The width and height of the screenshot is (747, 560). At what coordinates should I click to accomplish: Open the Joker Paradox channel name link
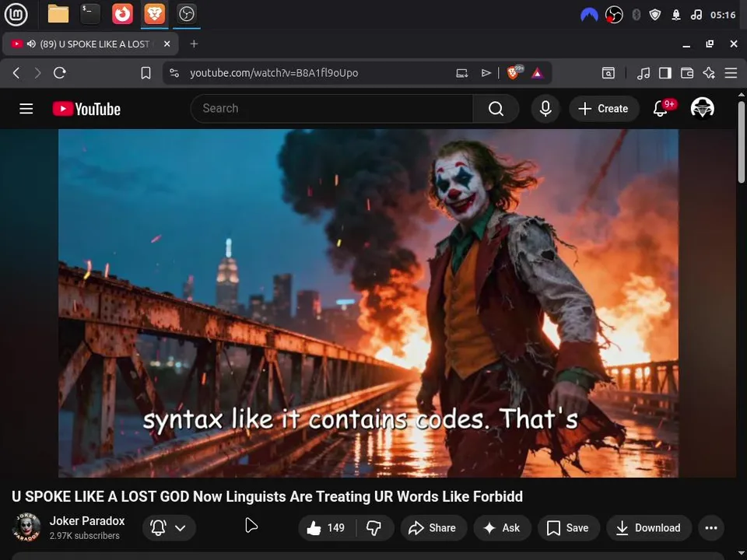point(87,521)
